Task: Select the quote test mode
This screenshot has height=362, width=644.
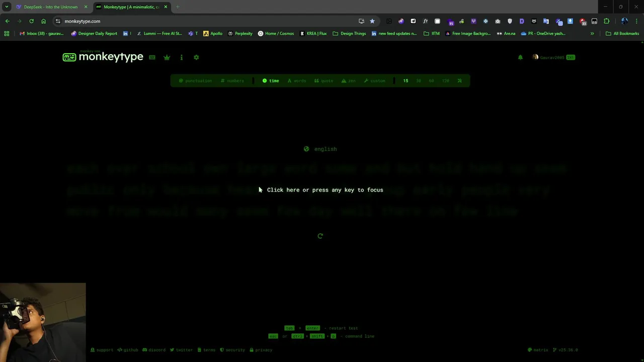Action: click(324, 80)
